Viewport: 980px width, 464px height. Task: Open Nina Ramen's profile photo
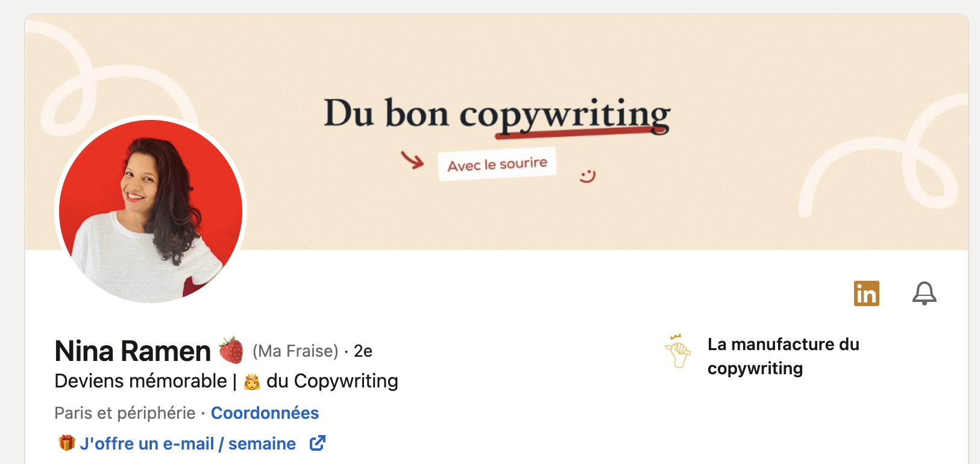pyautogui.click(x=151, y=211)
